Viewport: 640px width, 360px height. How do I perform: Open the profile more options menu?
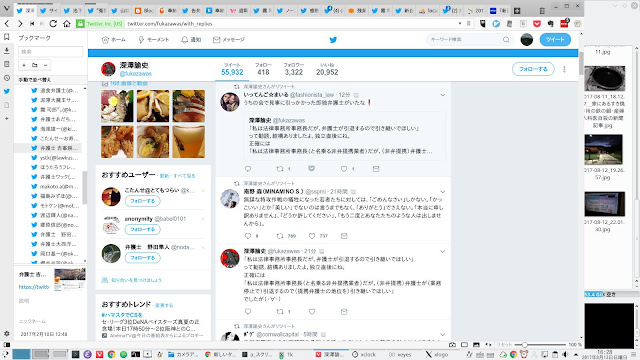coord(564,69)
